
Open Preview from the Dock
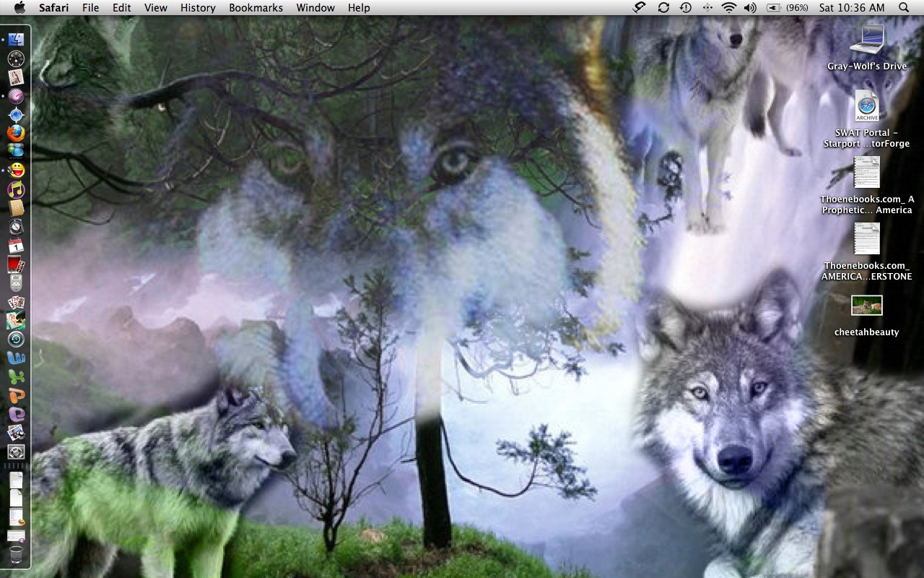click(16, 433)
